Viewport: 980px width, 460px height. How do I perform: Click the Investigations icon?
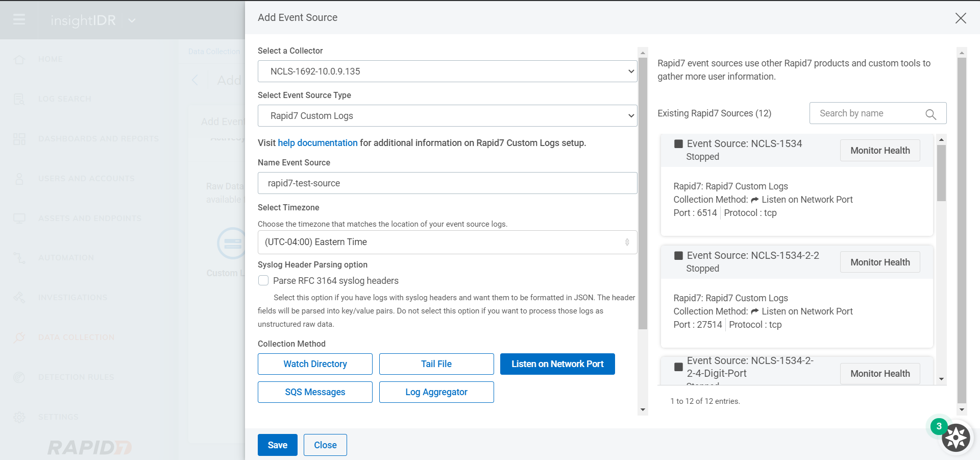[19, 298]
